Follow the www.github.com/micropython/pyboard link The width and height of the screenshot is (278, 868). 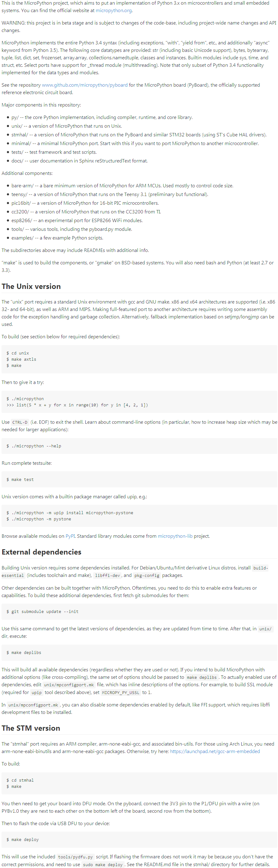(84, 85)
